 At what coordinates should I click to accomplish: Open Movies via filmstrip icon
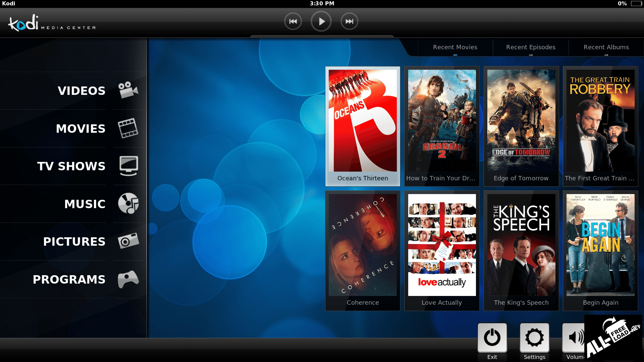[128, 128]
